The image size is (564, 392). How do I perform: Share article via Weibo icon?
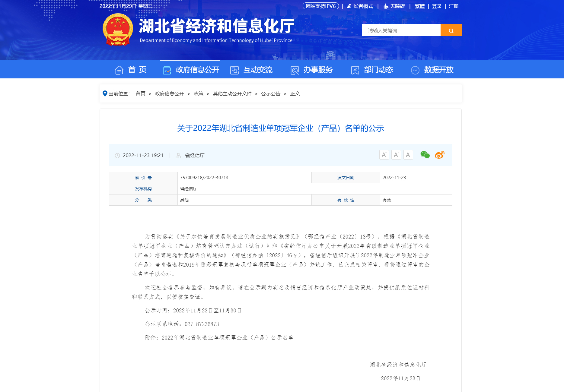pos(440,155)
